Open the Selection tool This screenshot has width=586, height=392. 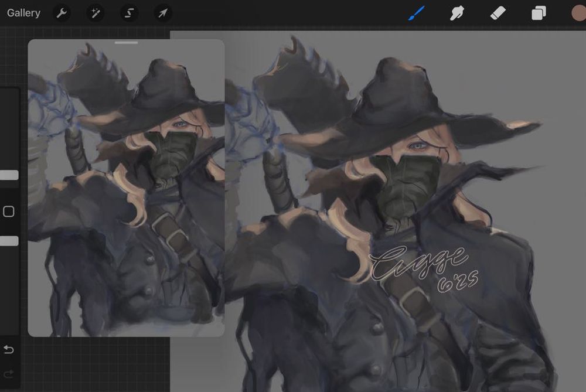point(128,13)
